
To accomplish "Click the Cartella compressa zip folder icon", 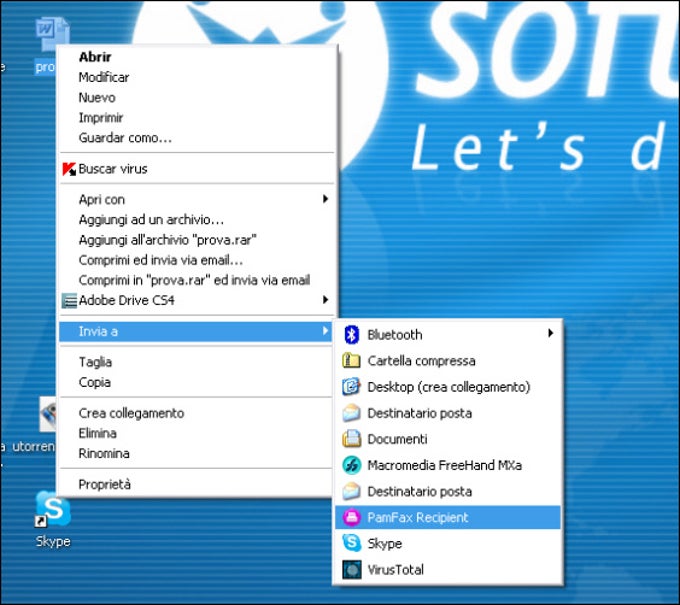I will (351, 360).
